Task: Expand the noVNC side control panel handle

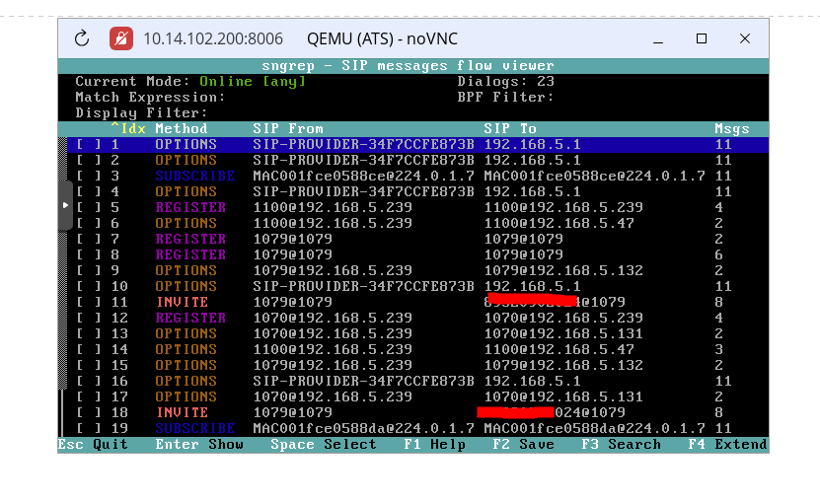Action: click(65, 205)
